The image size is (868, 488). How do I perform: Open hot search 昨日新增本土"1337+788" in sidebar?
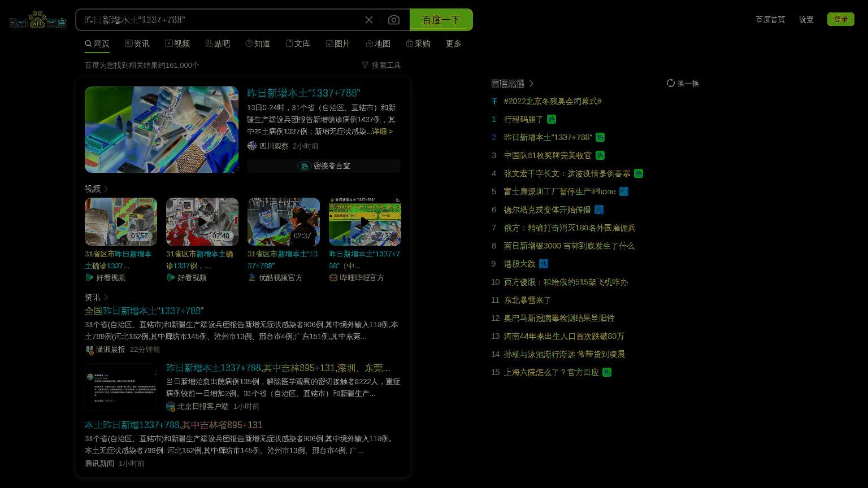coord(548,137)
